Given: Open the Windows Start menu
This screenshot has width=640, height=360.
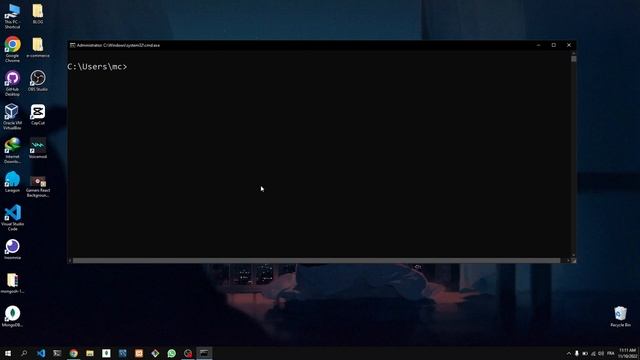Looking at the screenshot, I should (x=8, y=353).
